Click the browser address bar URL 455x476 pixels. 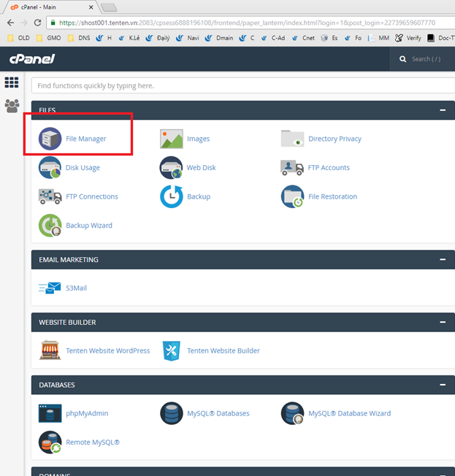coord(247,23)
